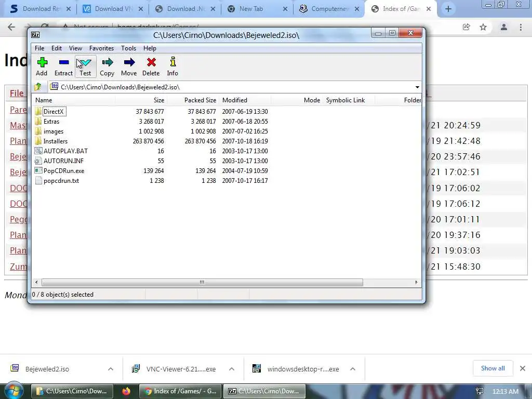Viewport: 532px width, 399px height.
Task: Expand the 7-Zip address path dropdown
Action: [417, 87]
